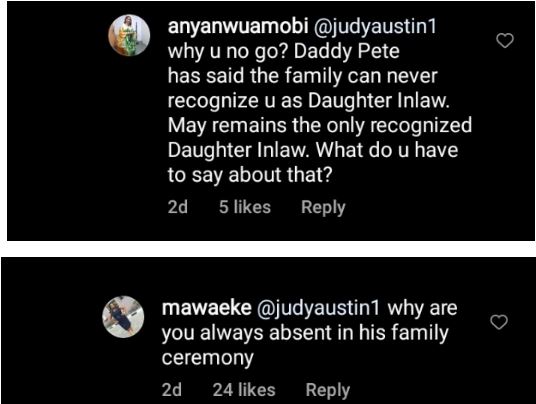Click 'you always absent in his family' line
Image resolution: width=536 pixels, height=404 pixels.
(305, 334)
